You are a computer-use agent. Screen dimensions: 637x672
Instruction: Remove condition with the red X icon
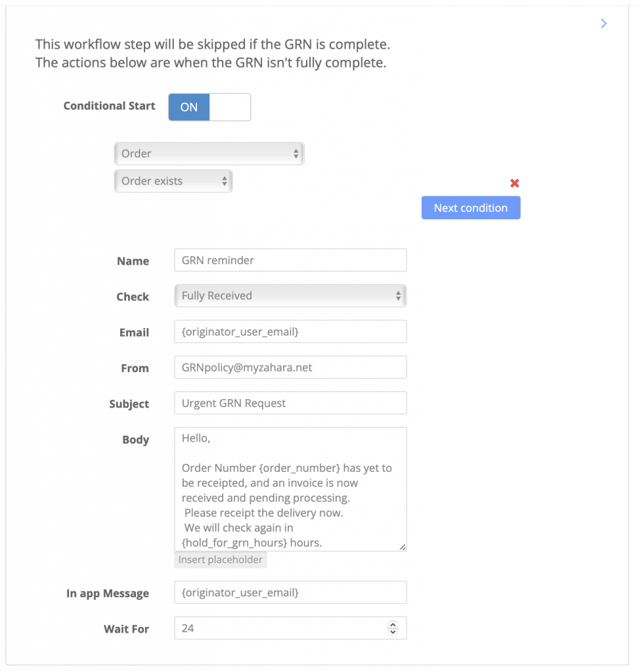coord(514,184)
